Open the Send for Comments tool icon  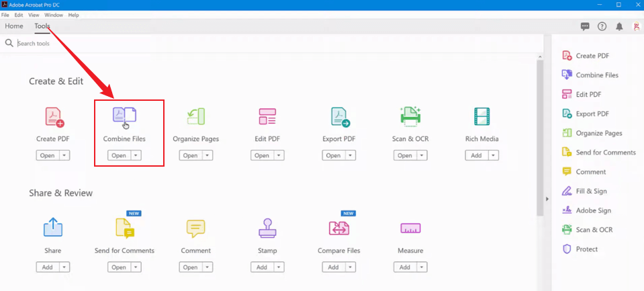(126, 228)
